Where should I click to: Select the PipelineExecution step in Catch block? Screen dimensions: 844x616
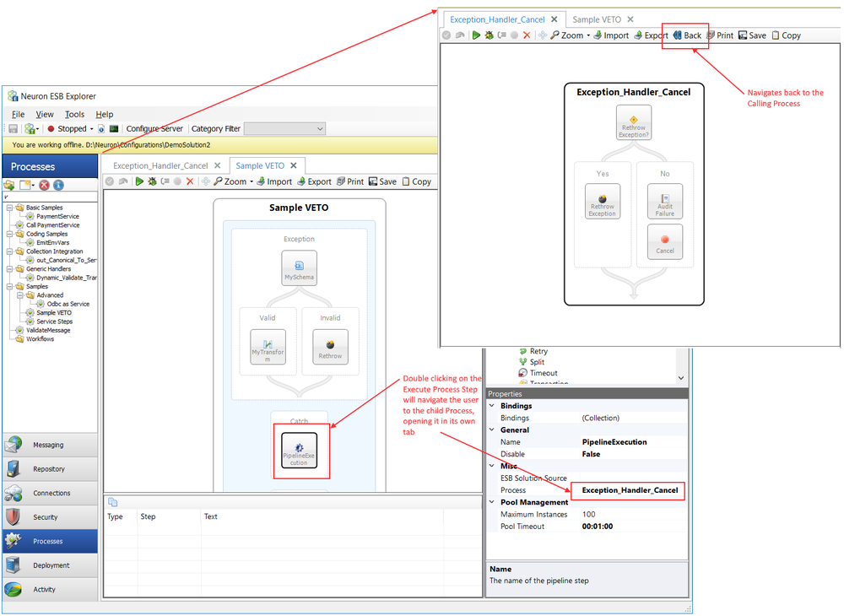[x=300, y=451]
